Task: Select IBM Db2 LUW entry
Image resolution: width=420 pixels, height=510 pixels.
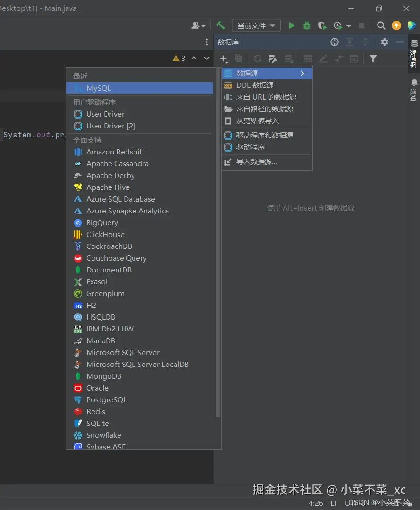Action: (140, 329)
